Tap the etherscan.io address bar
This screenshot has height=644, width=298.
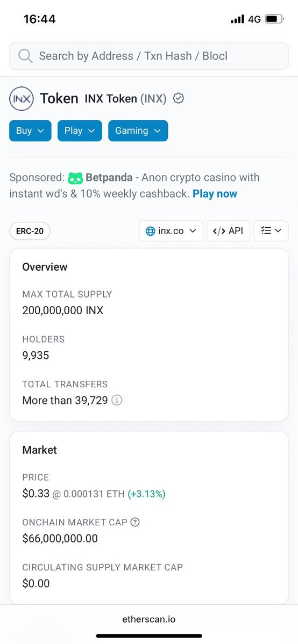pyautogui.click(x=149, y=619)
